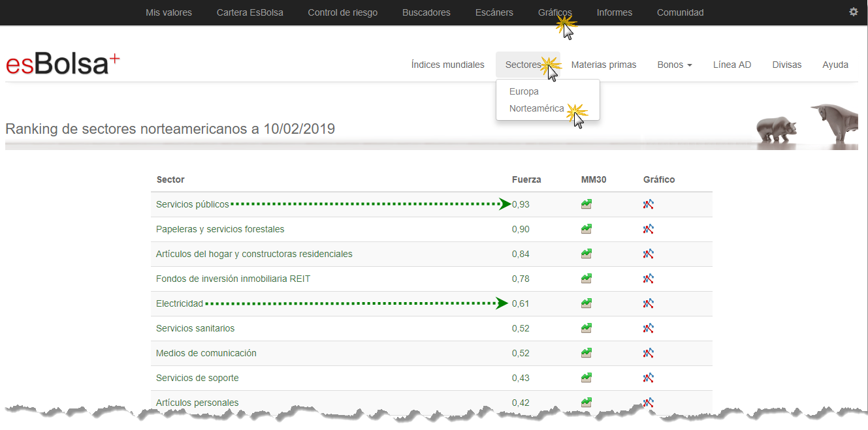868x430 pixels.
Task: Open Artículos del hogar y constructoras residenciales
Action: (254, 254)
